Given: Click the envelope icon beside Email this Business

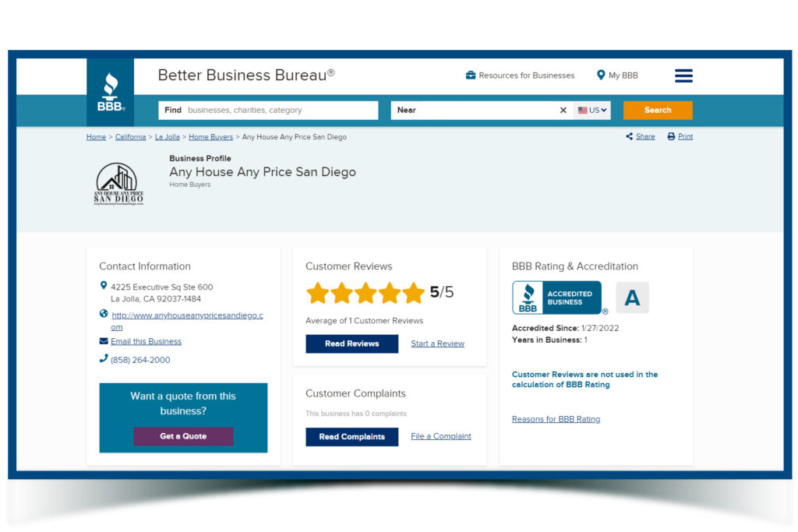Looking at the screenshot, I should pyautogui.click(x=104, y=340).
